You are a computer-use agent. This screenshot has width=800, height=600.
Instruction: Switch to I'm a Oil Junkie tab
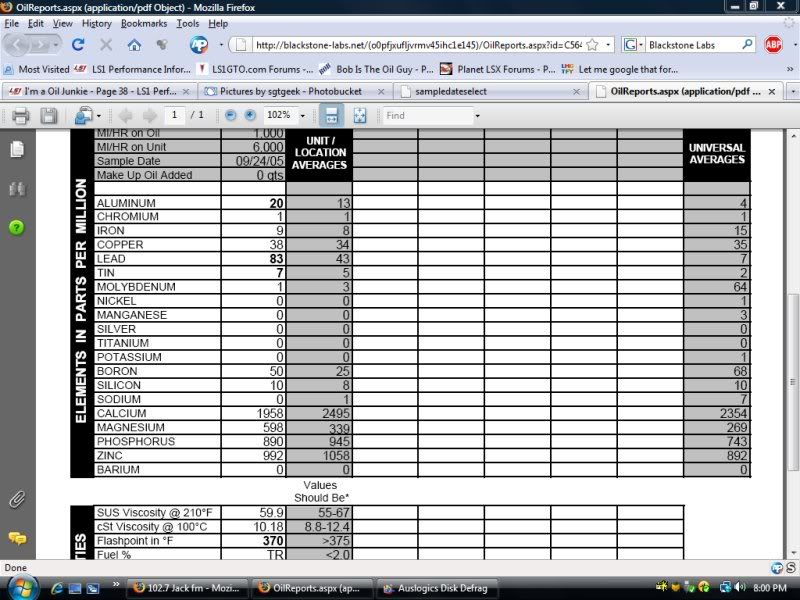click(x=99, y=91)
